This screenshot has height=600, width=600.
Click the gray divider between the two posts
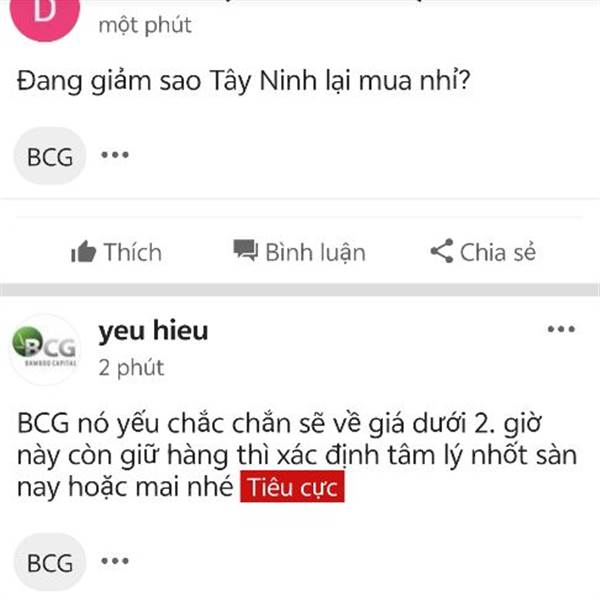point(300,290)
